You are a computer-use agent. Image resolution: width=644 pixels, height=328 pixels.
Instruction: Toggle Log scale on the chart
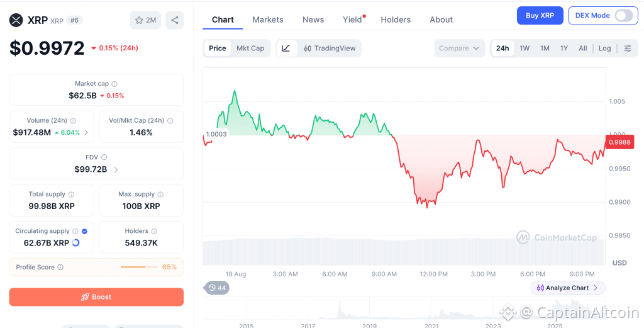(604, 48)
